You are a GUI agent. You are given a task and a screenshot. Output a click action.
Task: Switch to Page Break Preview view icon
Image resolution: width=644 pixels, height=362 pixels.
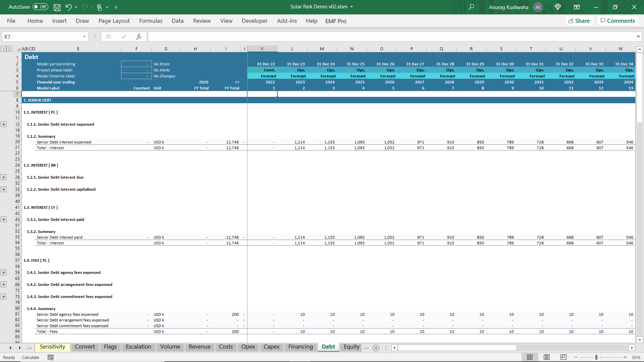coord(563,357)
